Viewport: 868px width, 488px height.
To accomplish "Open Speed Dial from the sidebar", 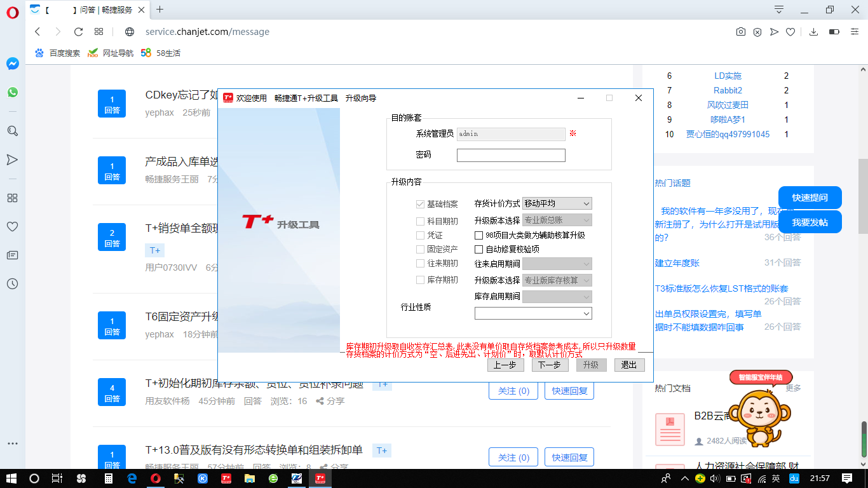I will [x=12, y=198].
